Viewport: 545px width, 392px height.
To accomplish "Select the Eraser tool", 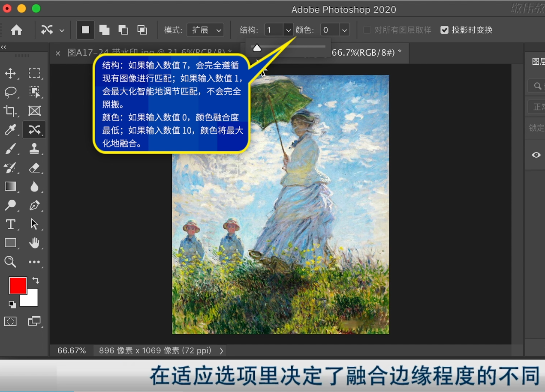I will point(34,168).
